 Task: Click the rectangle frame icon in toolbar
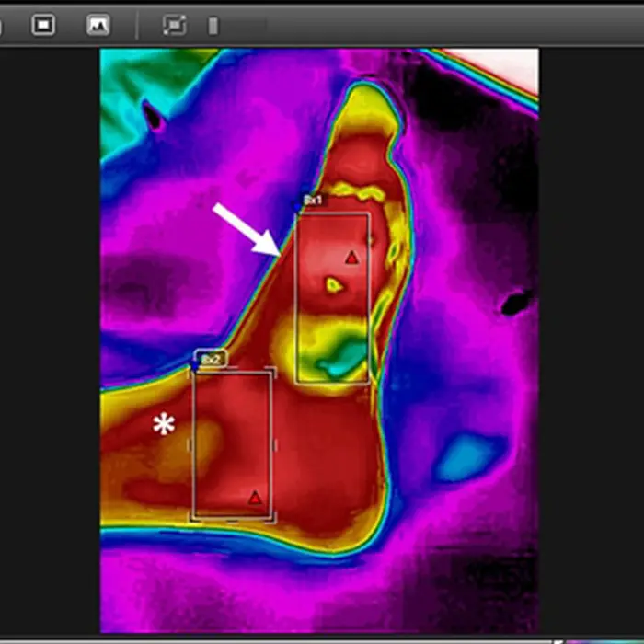[x=43, y=25]
